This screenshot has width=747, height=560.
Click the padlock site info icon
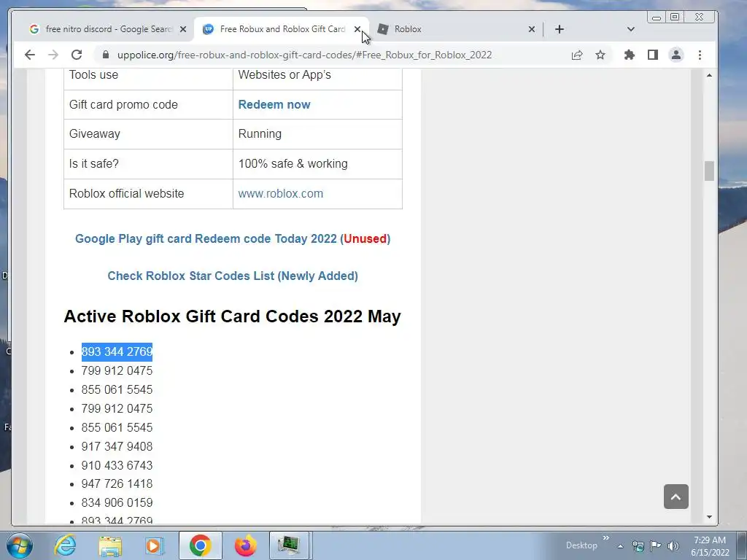[105, 55]
